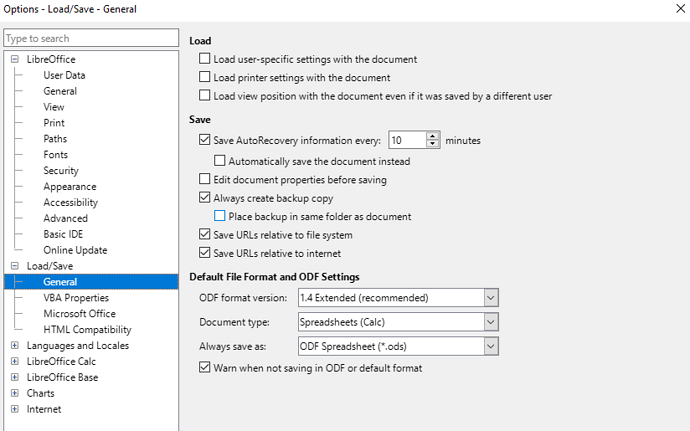
Task: Toggle Load printer settings with the document
Action: point(205,77)
